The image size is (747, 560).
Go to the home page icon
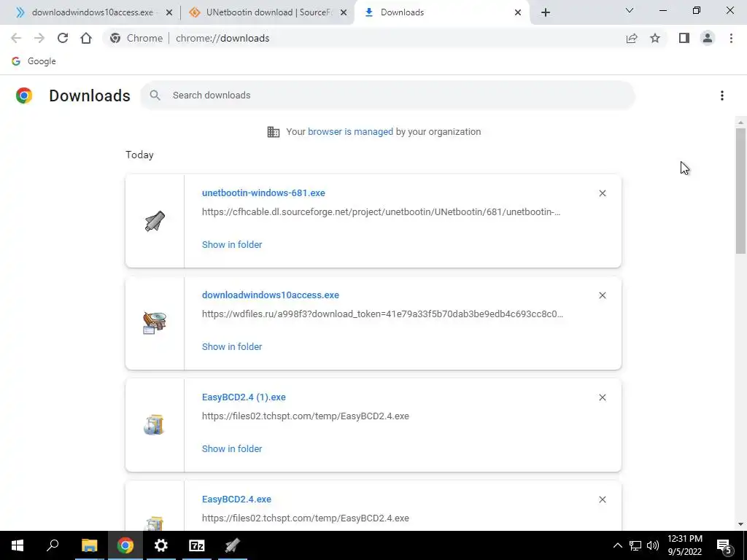click(86, 38)
